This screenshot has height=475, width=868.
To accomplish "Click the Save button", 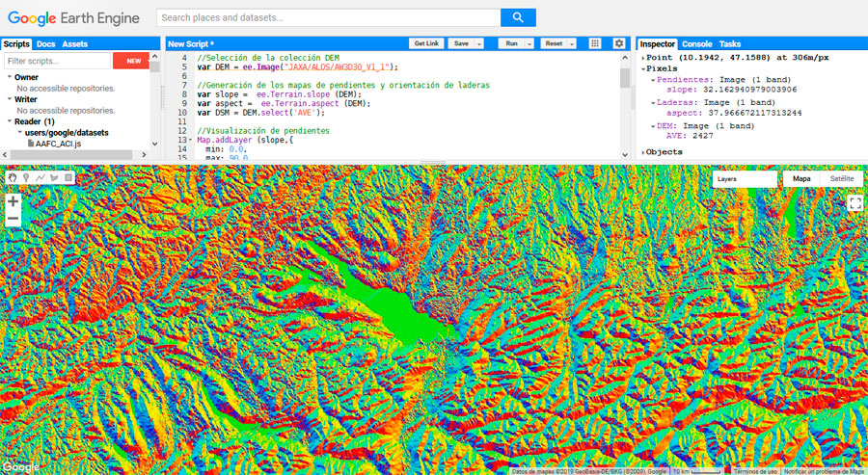I will 461,43.
